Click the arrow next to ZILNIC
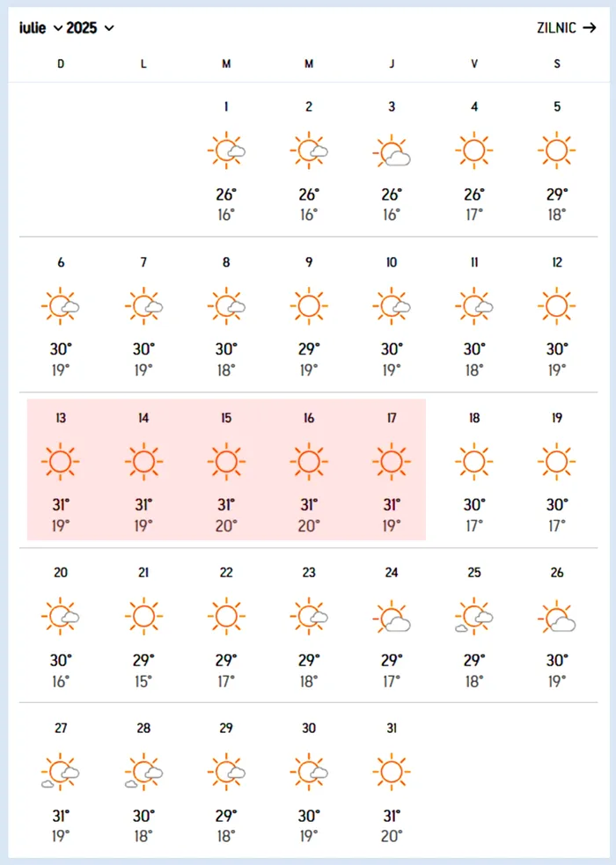Image resolution: width=616 pixels, height=865 pixels. pos(590,27)
